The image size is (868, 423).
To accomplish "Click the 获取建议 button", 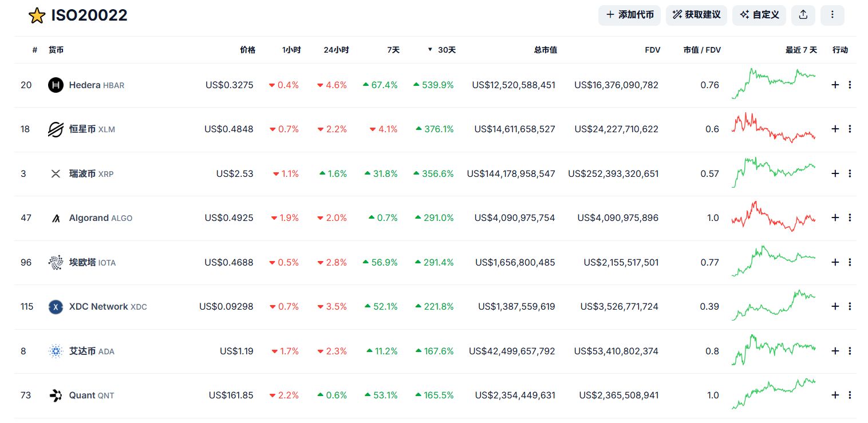I will coord(696,15).
